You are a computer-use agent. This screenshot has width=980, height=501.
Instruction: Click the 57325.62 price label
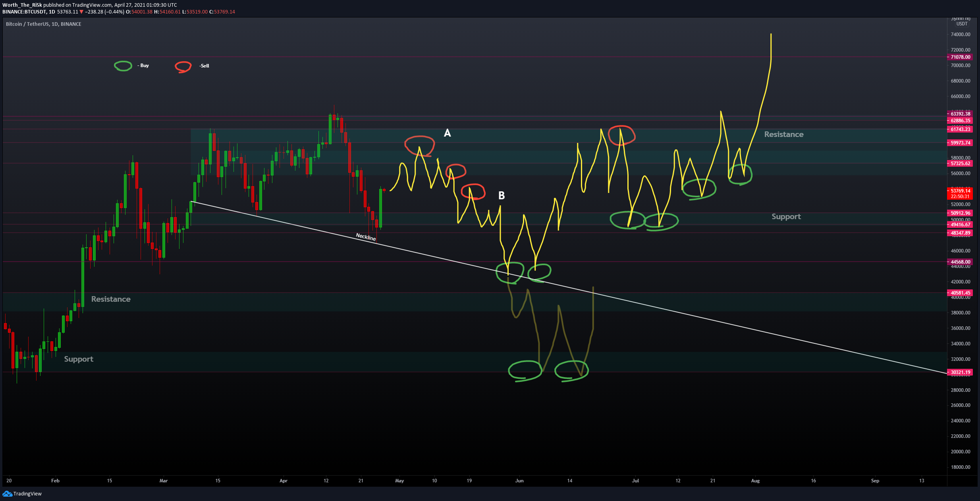pyautogui.click(x=960, y=164)
